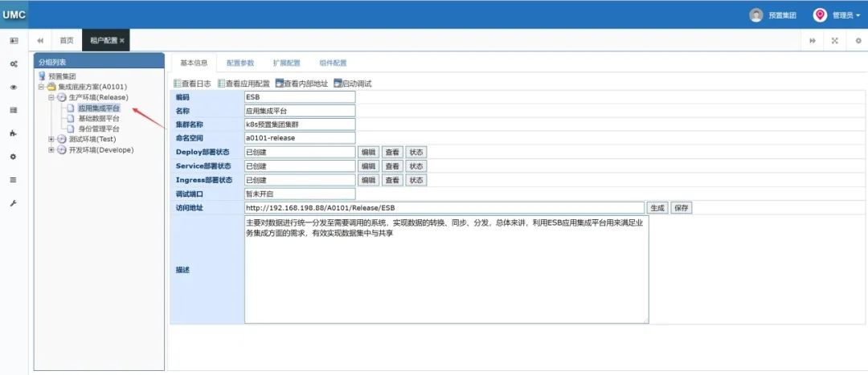Select 身份管理平台 tree node

99,128
